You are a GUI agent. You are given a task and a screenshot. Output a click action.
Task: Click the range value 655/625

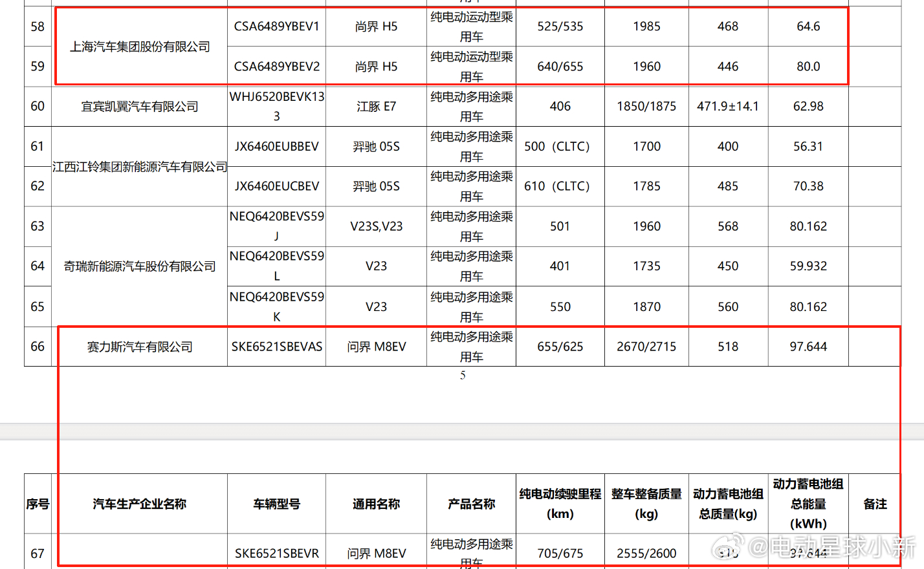click(560, 347)
